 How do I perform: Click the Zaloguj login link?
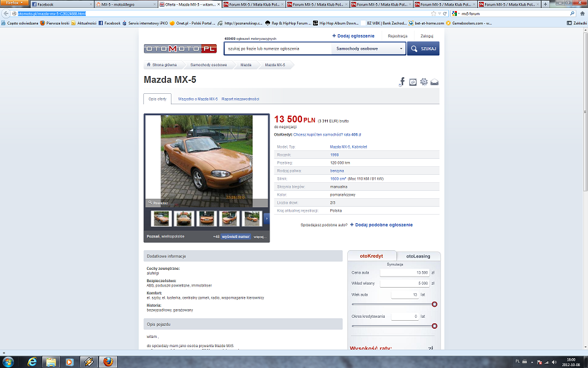click(x=427, y=36)
